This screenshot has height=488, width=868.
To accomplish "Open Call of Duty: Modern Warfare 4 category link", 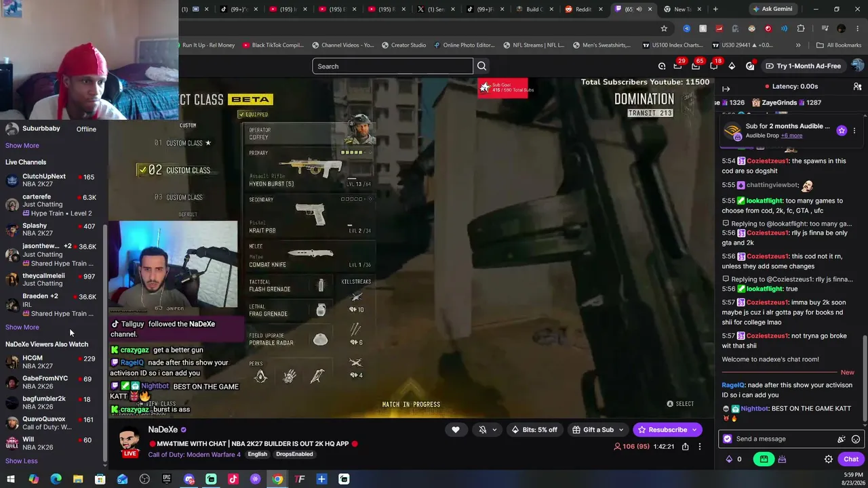I will point(194,455).
